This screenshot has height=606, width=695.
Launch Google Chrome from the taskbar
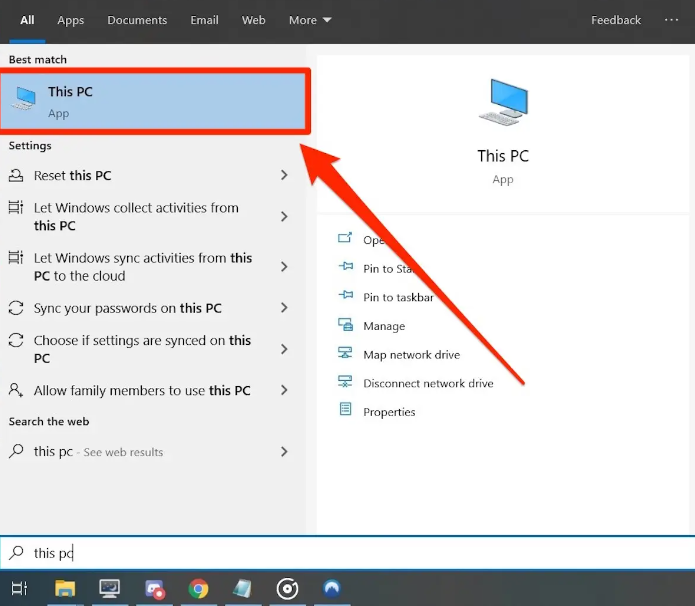[199, 589]
